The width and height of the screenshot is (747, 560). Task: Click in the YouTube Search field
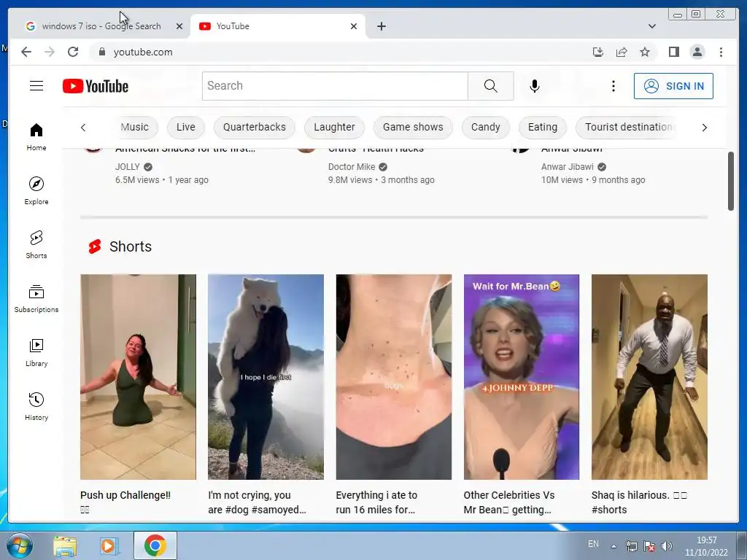(x=335, y=86)
